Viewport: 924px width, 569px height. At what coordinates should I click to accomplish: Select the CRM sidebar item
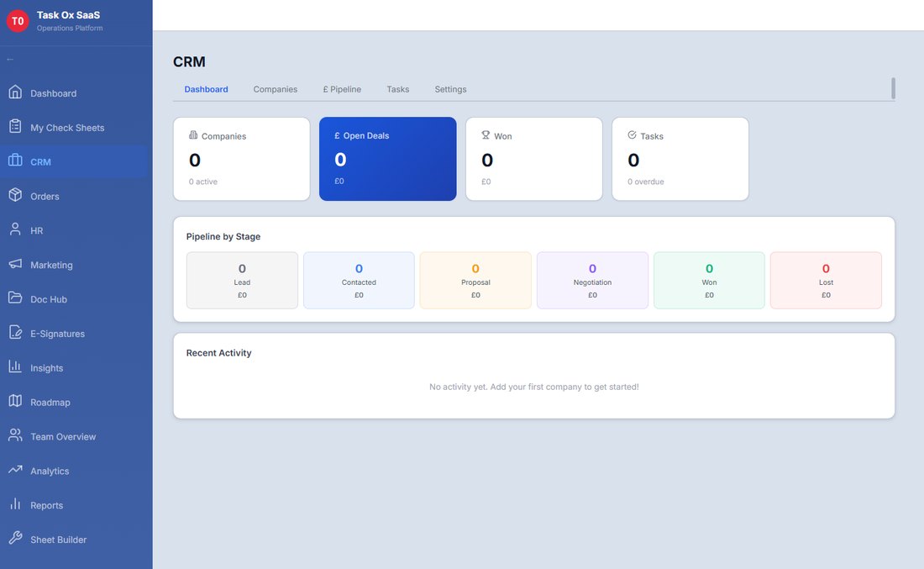coord(74,161)
